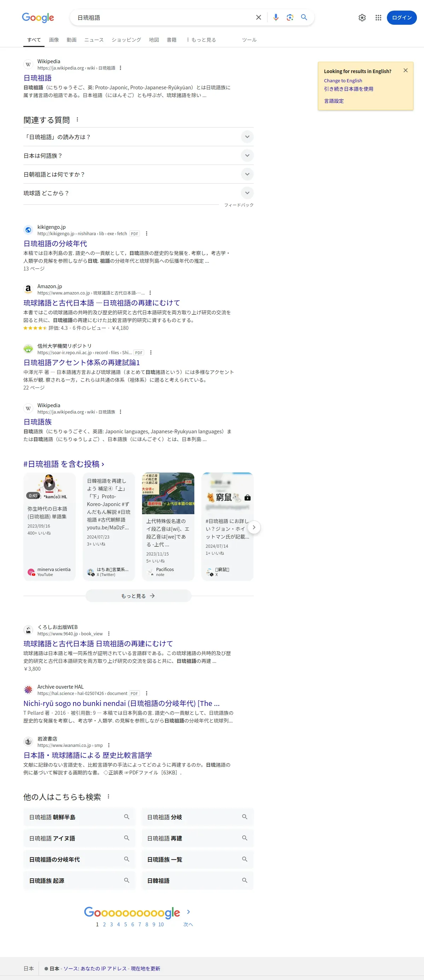Clear the search box with the X icon
Screen dimensions: 424x980
258,18
